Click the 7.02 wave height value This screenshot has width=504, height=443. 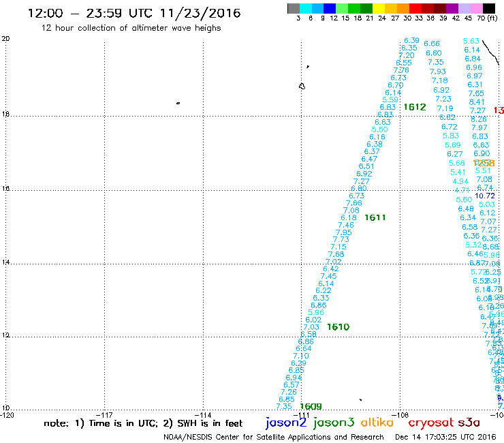point(333,262)
